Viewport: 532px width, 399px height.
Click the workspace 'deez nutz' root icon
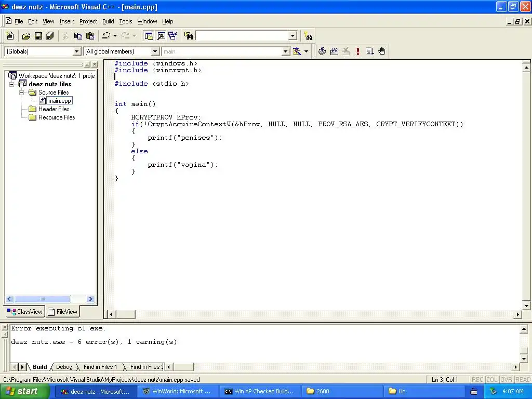click(12, 75)
